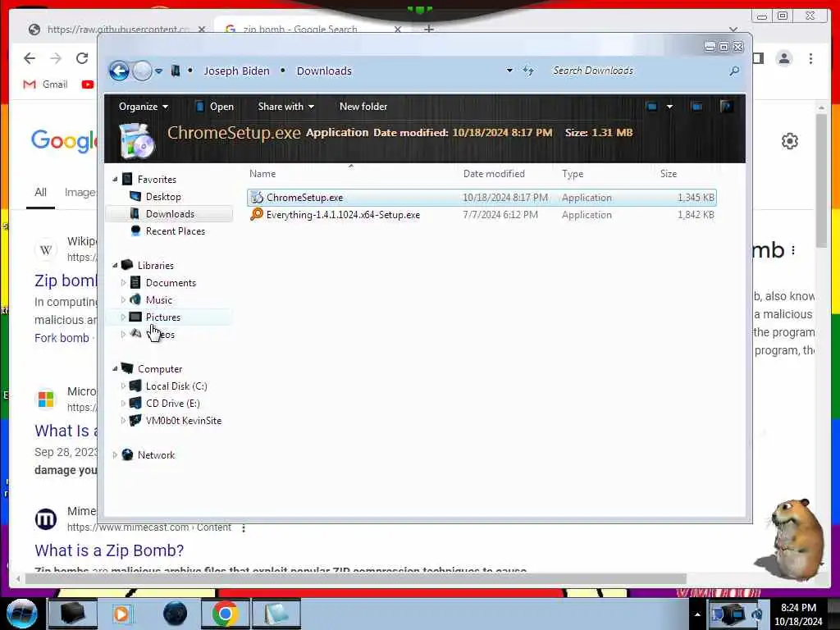The image size is (840, 630).
Task: Collapse the Favorites tree group
Action: point(115,179)
